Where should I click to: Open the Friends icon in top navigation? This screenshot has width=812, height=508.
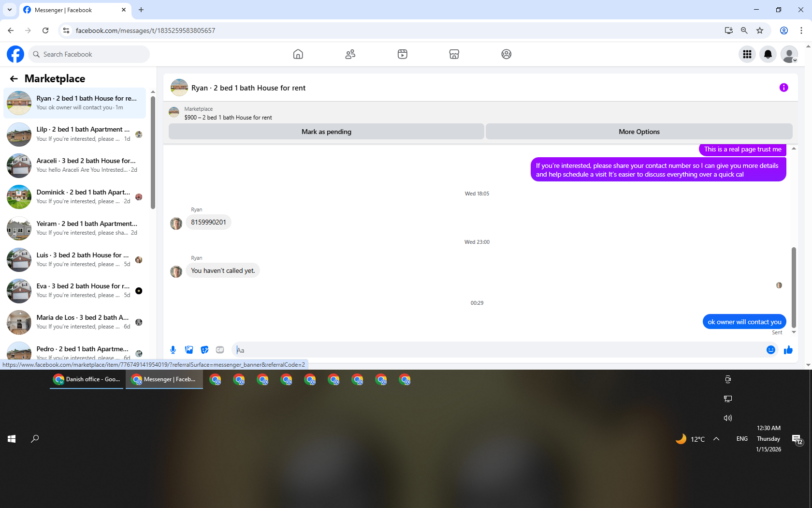coord(350,54)
